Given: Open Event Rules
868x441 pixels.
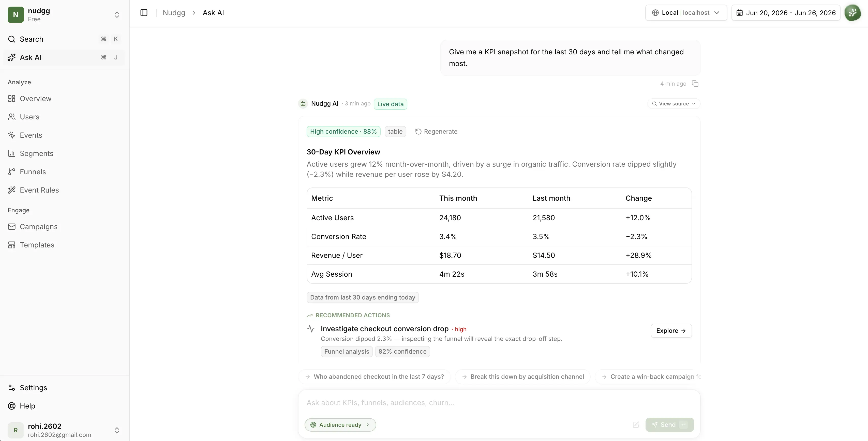Looking at the screenshot, I should coord(64,190).
